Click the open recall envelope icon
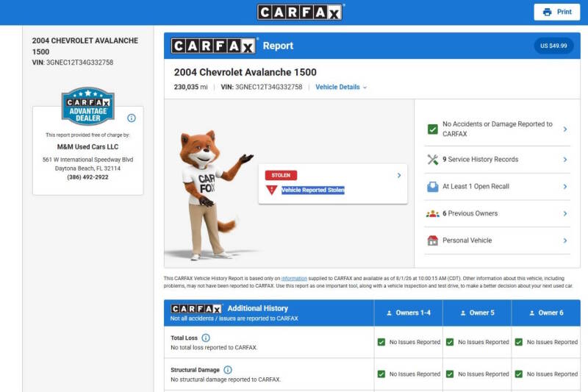588x392 pixels. 433,186
